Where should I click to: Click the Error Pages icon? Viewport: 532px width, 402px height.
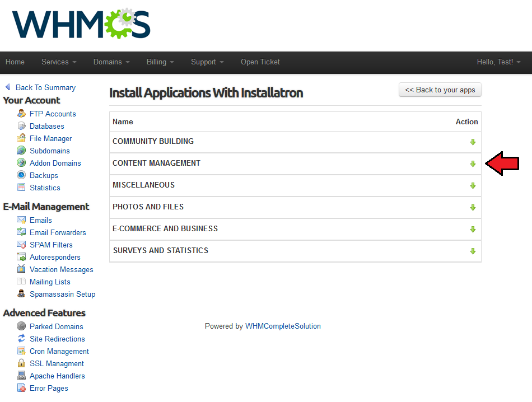21,388
